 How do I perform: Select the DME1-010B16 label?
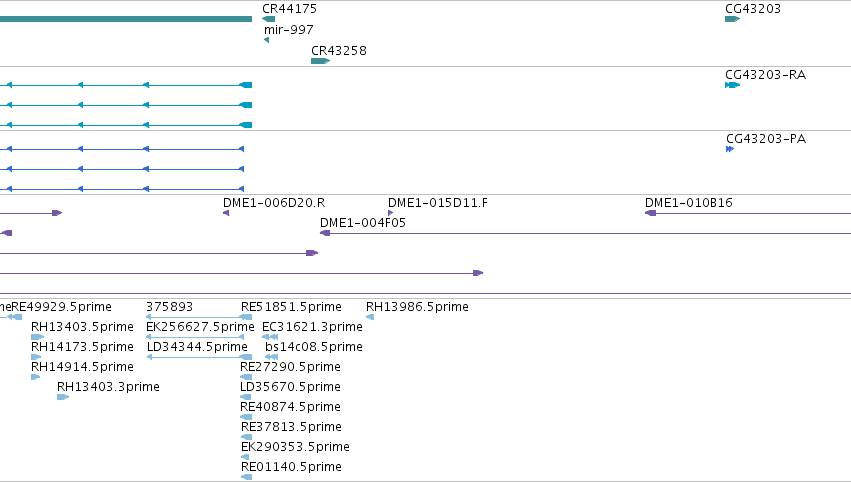[x=688, y=203]
